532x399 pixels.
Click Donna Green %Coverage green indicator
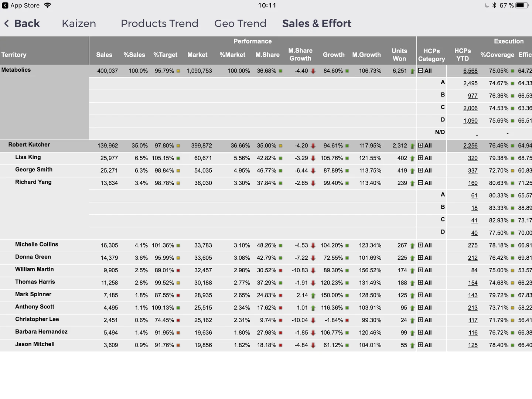coord(512,258)
